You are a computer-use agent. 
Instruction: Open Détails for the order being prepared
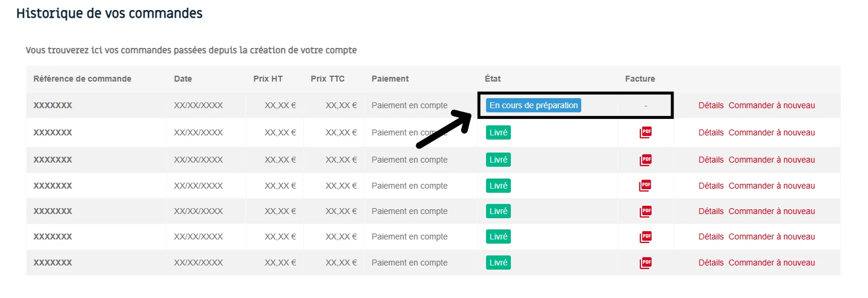(711, 105)
